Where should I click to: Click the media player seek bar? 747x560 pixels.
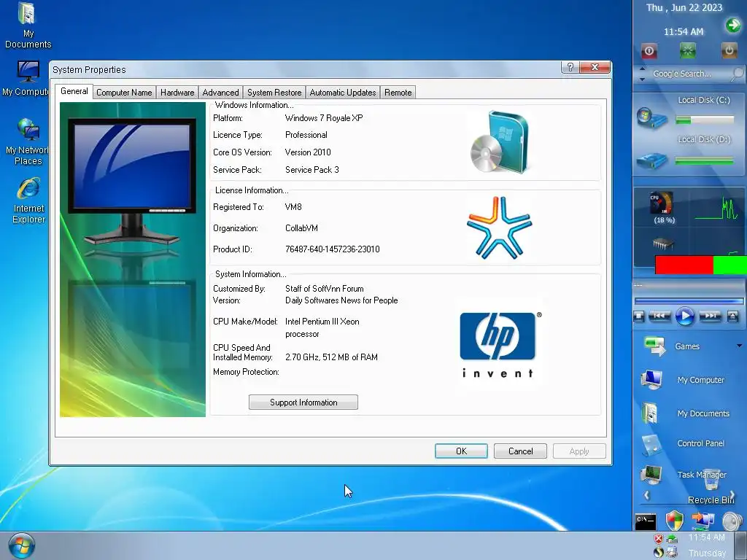point(689,301)
